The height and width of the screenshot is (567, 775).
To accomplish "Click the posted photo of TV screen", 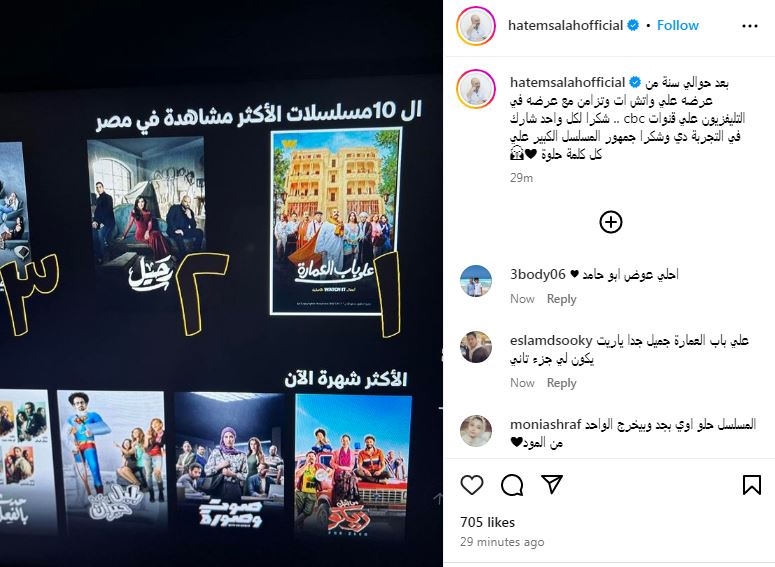I will [221, 283].
